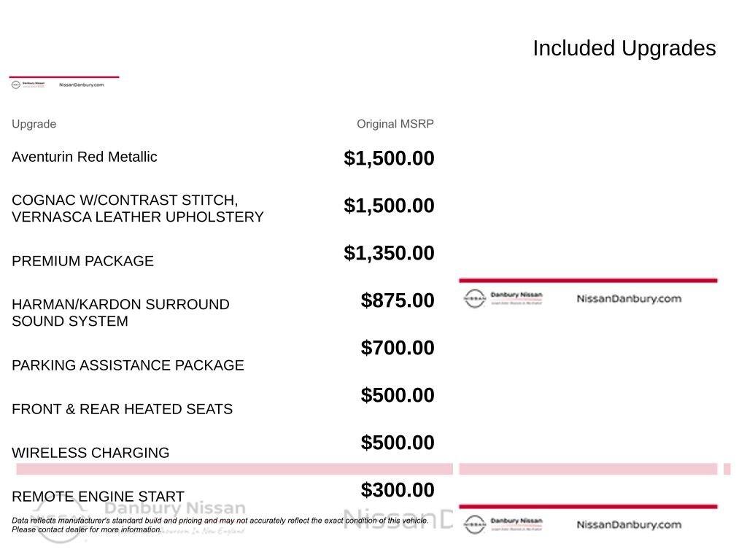Click the $875.00 price value

[398, 300]
